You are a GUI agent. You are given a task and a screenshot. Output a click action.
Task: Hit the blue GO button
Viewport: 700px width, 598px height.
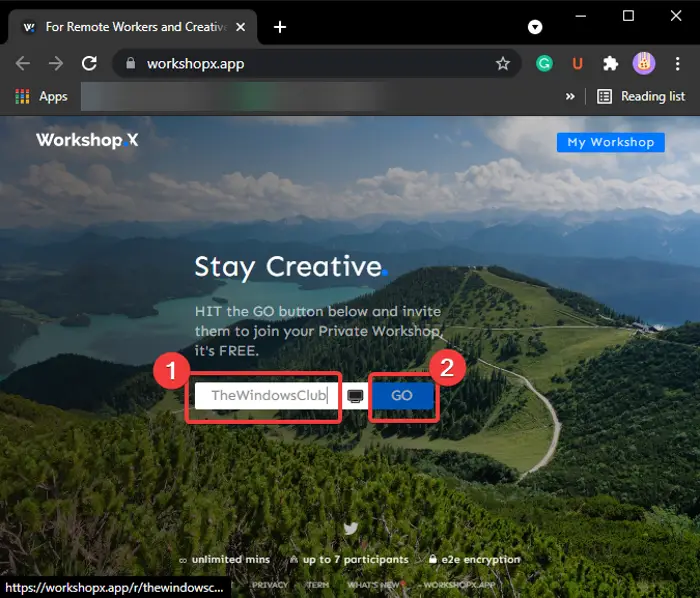[402, 395]
